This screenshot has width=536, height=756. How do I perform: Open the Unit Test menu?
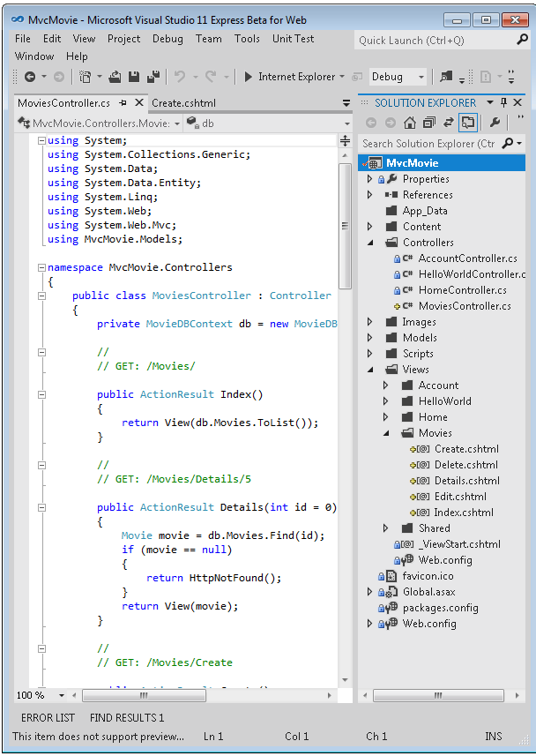pyautogui.click(x=293, y=39)
